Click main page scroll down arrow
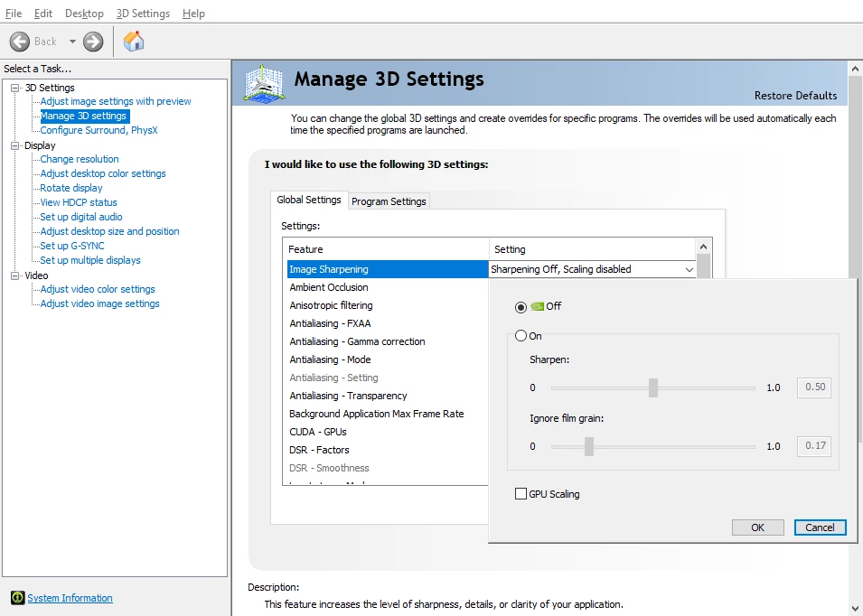This screenshot has width=863, height=616. pos(855,607)
